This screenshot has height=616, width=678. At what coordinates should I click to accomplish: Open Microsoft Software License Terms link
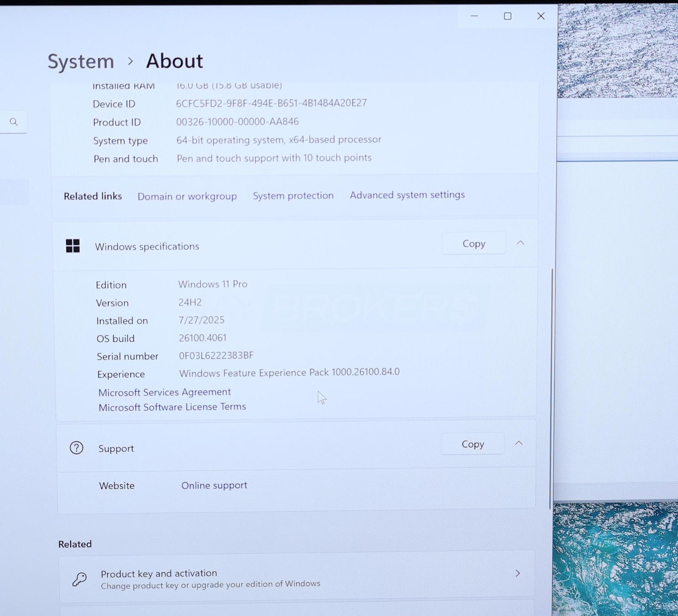tap(172, 407)
